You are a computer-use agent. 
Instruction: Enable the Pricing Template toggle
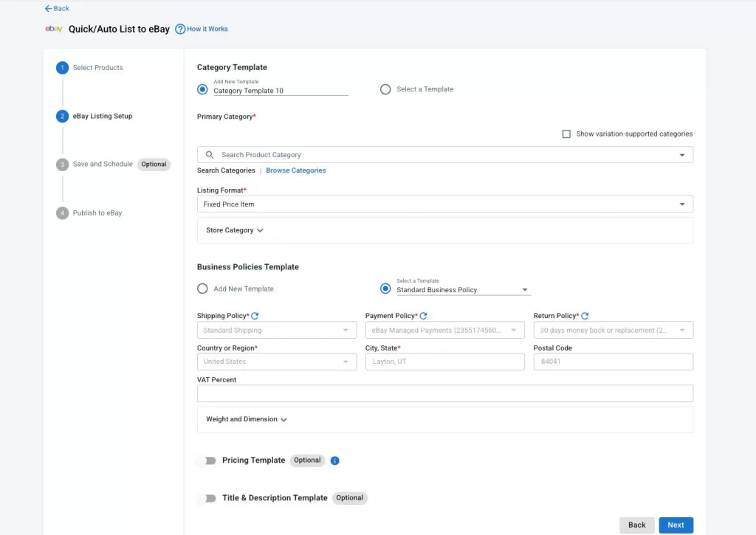click(207, 460)
